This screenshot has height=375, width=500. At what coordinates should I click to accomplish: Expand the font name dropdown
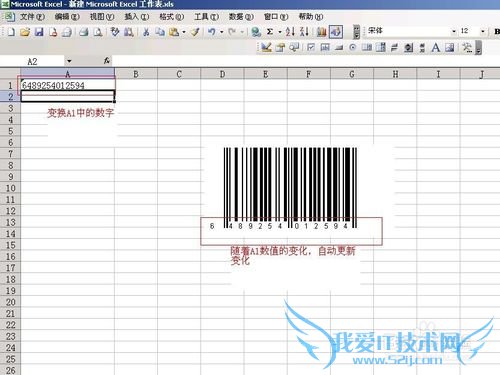(x=454, y=31)
